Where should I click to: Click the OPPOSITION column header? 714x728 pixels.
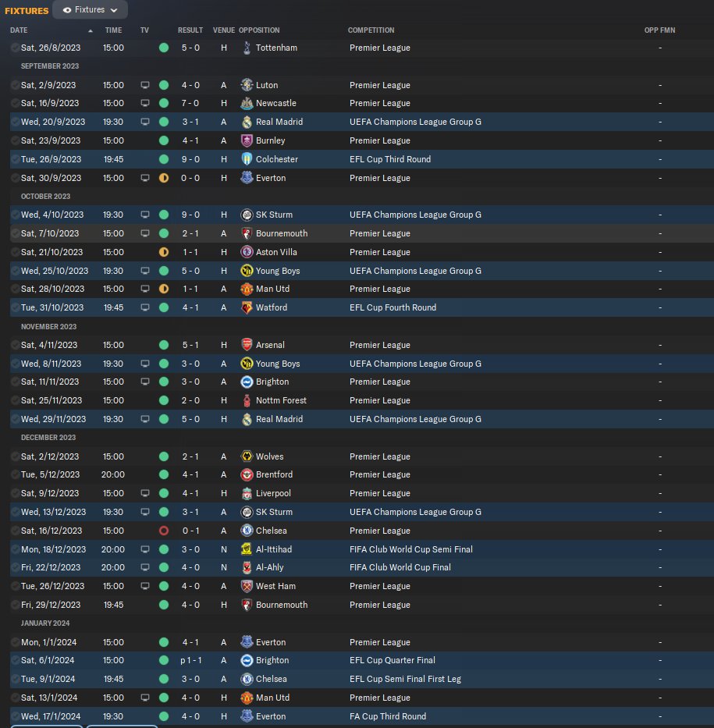point(259,30)
